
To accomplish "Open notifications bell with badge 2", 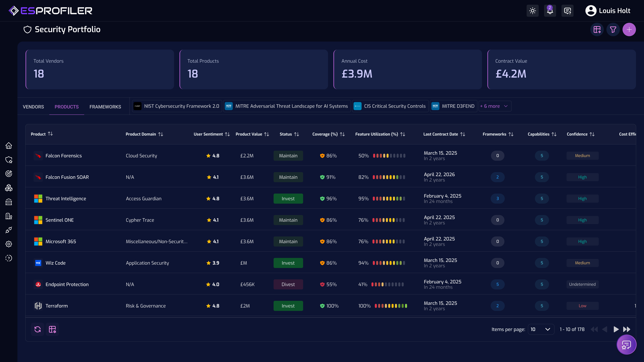I will pos(550,11).
